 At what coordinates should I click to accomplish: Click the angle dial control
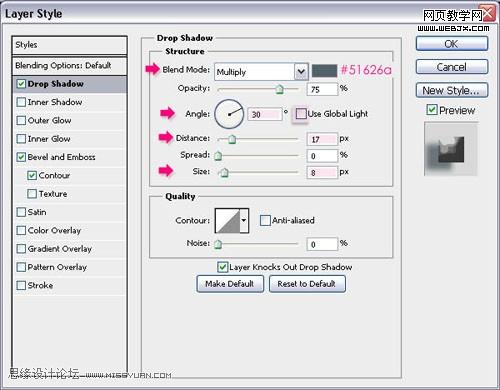pyautogui.click(x=229, y=114)
